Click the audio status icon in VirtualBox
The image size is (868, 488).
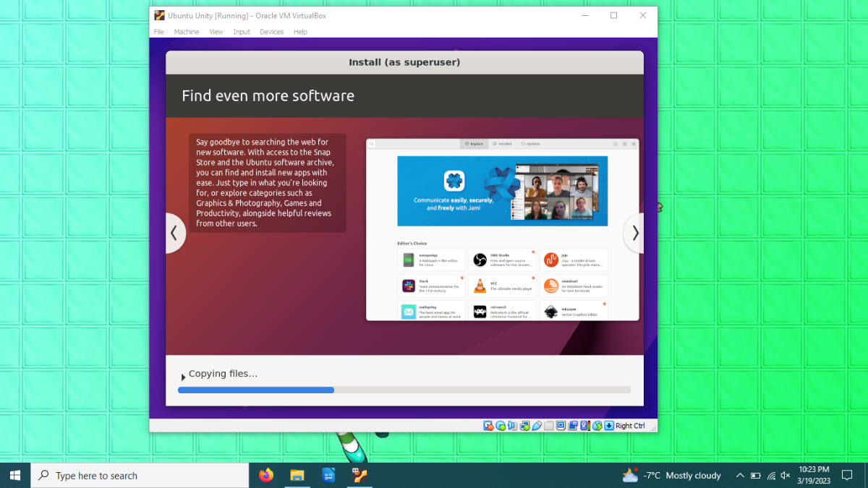pyautogui.click(x=512, y=426)
